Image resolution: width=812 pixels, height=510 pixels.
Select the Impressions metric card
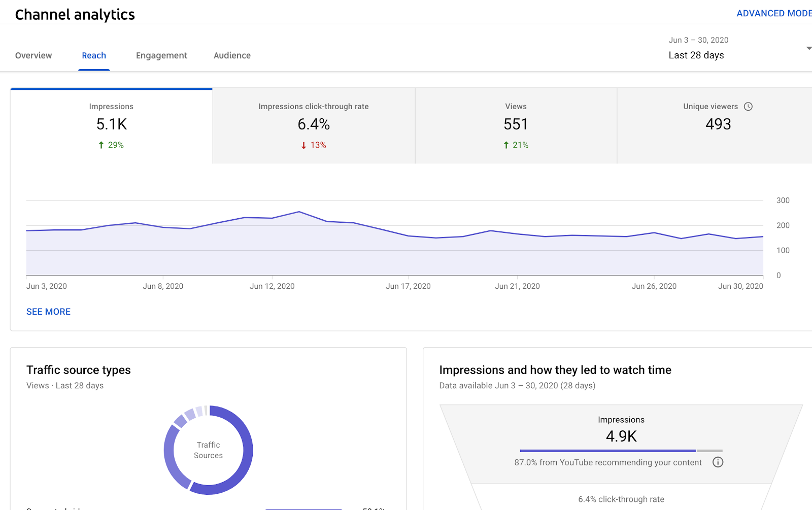tap(111, 126)
